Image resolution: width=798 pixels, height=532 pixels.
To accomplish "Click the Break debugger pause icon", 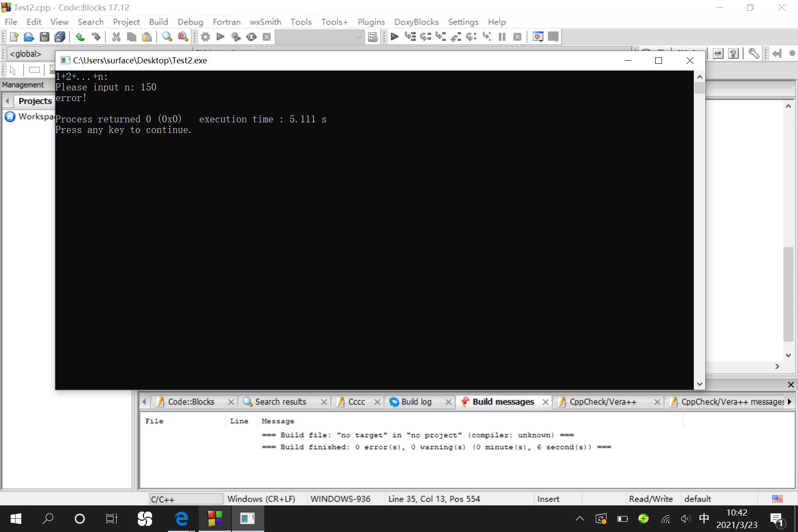I will pyautogui.click(x=502, y=36).
